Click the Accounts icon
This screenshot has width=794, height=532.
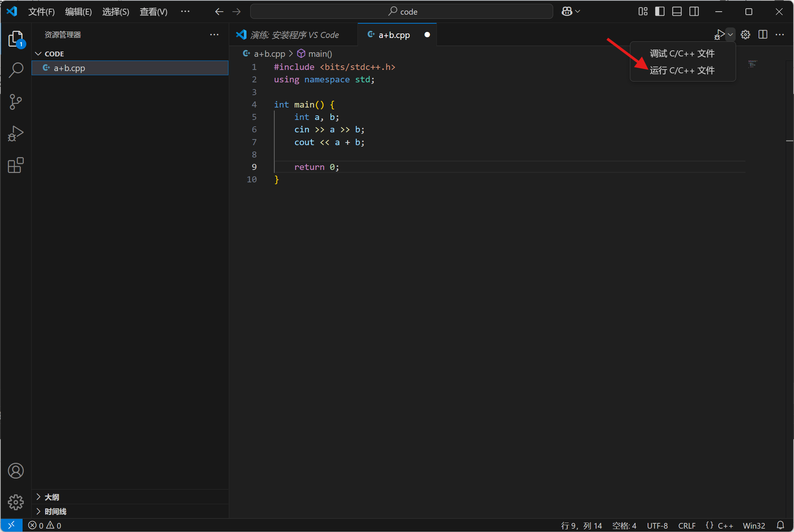(16, 470)
